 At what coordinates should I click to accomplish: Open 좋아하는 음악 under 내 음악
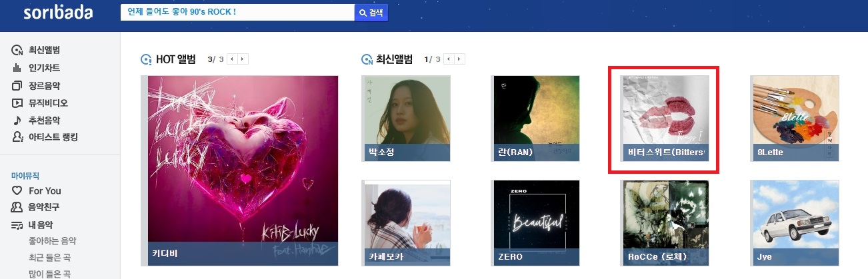tap(53, 241)
